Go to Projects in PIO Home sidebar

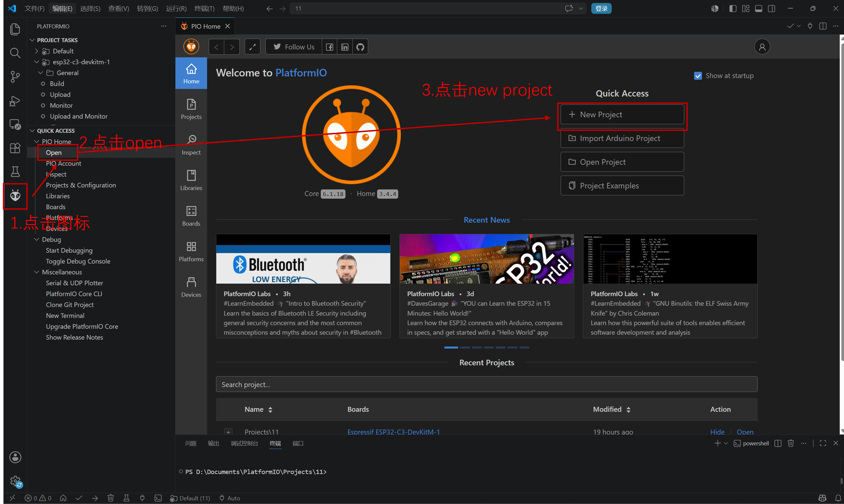[x=191, y=109]
